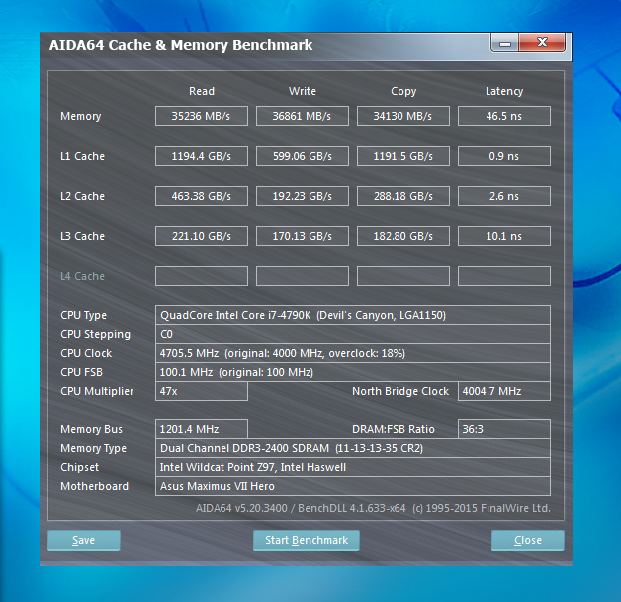This screenshot has width=621, height=602.
Task: Click the DRAM:FSB Ratio label
Action: (x=393, y=429)
